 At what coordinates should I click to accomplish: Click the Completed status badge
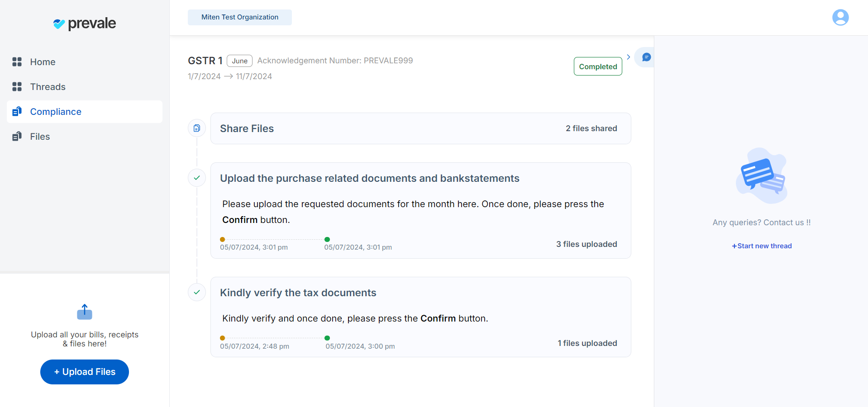point(598,66)
